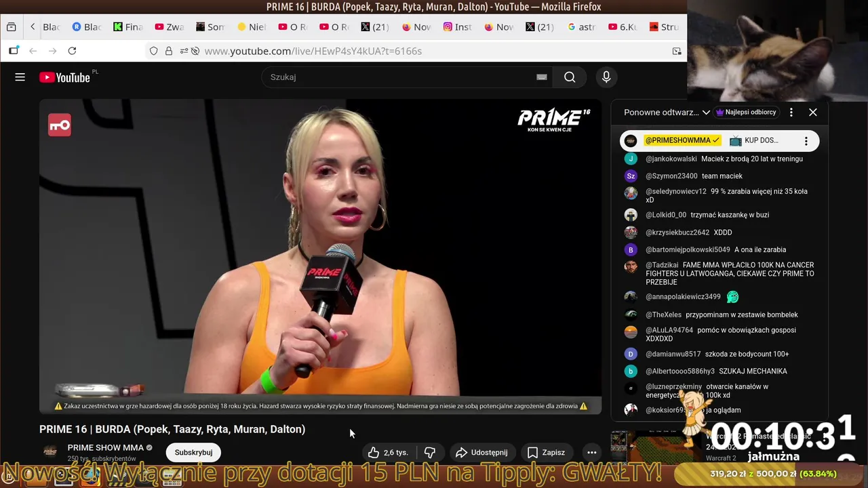Subscribe with the Subskrybuj button

tap(193, 452)
